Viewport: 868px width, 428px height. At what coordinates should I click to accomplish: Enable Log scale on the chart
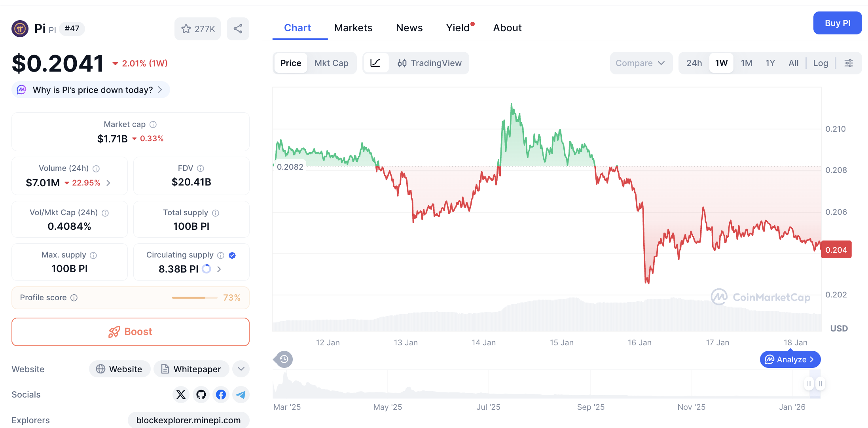click(821, 63)
